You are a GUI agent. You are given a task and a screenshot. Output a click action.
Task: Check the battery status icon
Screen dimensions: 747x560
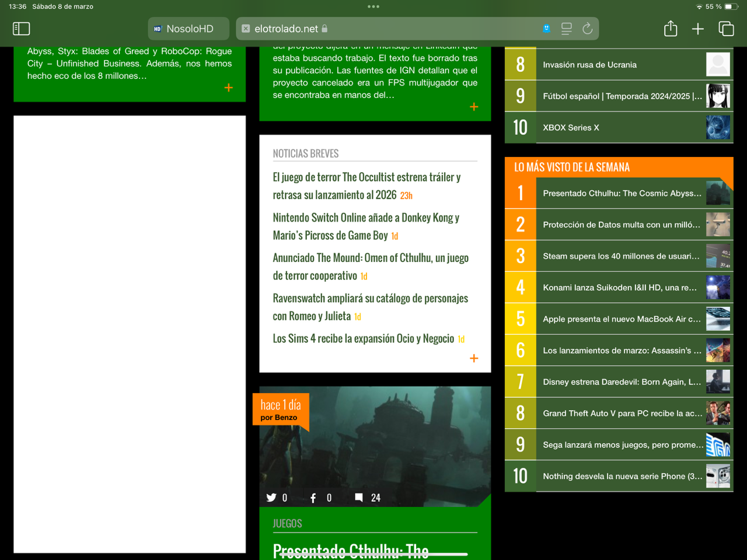[x=732, y=6]
